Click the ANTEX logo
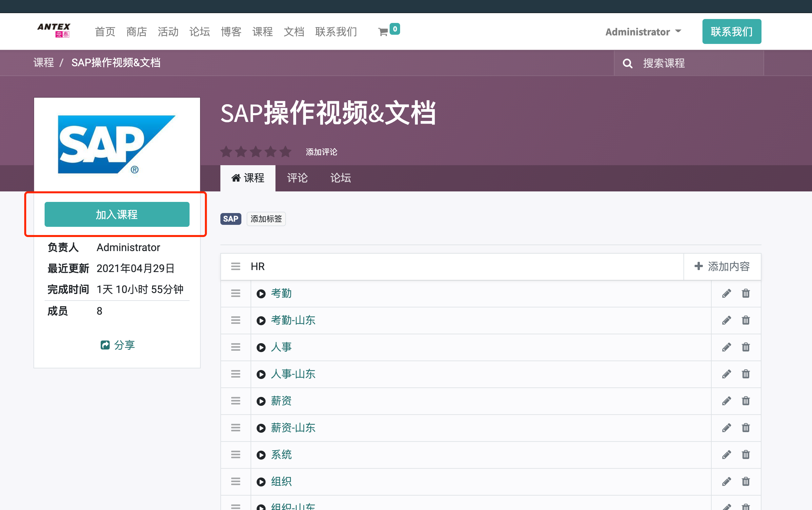Screen dimensions: 812x510 pyautogui.click(x=54, y=30)
